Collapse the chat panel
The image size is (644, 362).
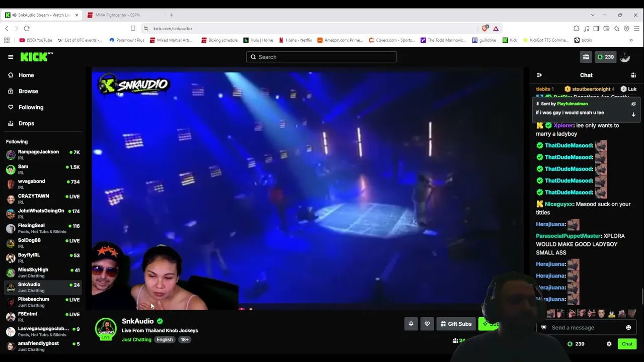pyautogui.click(x=539, y=75)
